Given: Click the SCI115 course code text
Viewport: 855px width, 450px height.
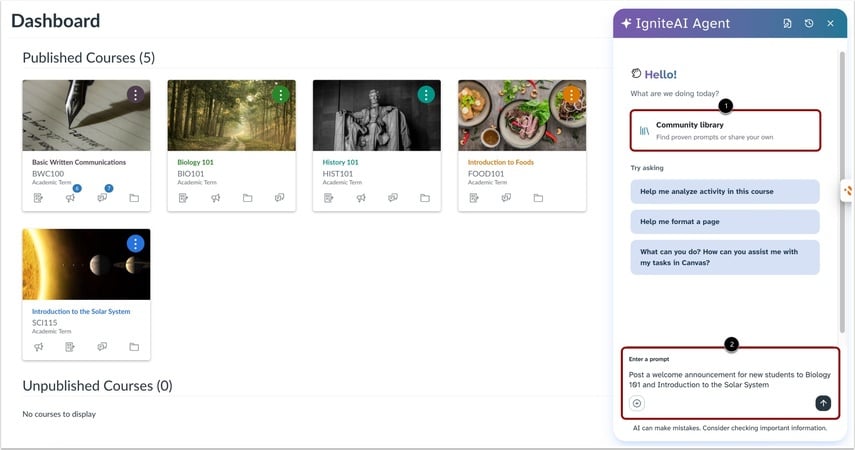Looking at the screenshot, I should pyautogui.click(x=44, y=322).
